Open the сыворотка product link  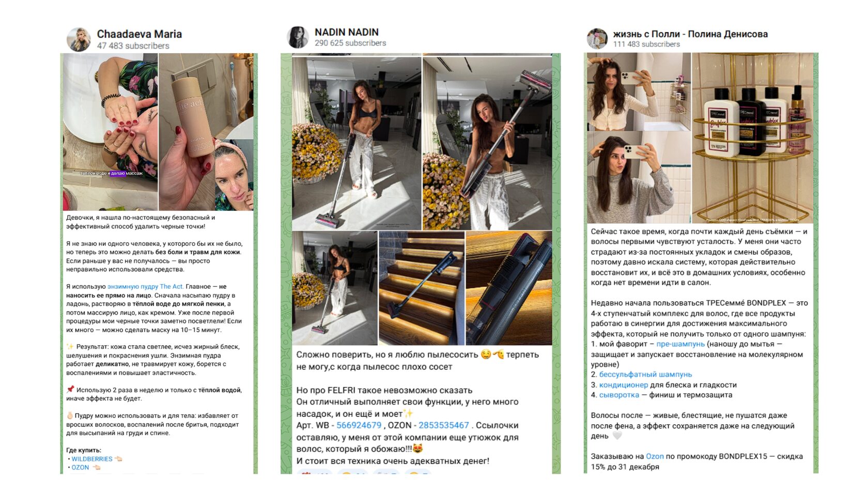point(619,395)
